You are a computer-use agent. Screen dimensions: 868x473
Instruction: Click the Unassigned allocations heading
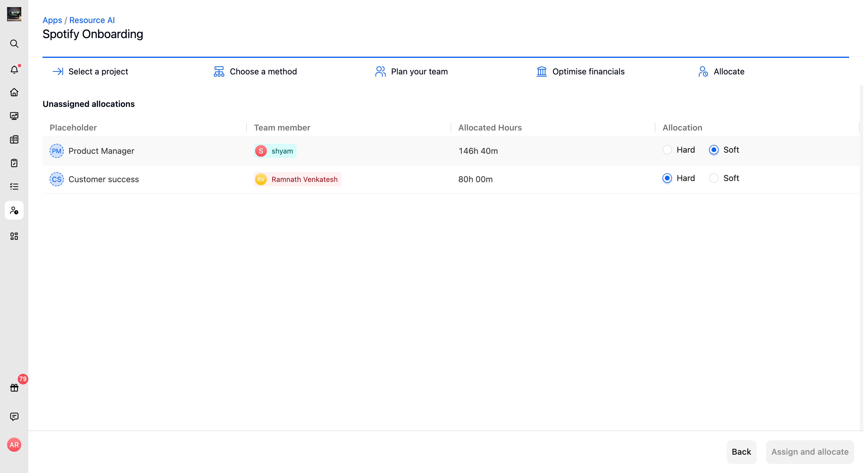(x=89, y=104)
